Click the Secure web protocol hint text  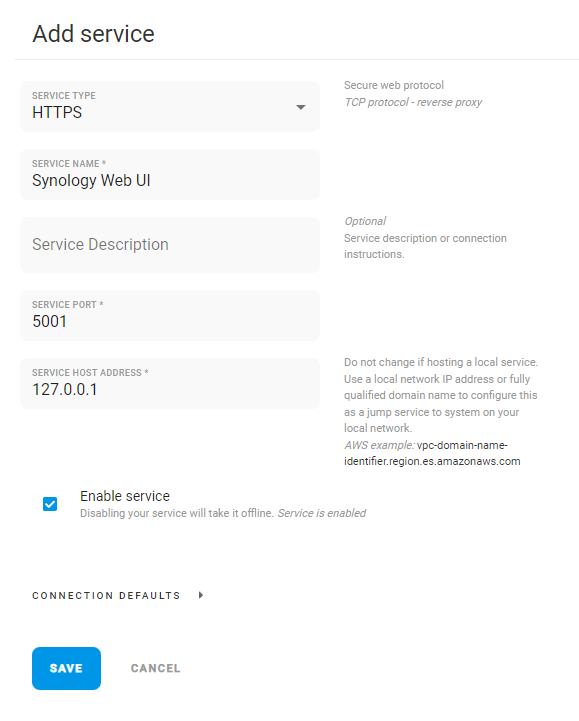(x=394, y=85)
